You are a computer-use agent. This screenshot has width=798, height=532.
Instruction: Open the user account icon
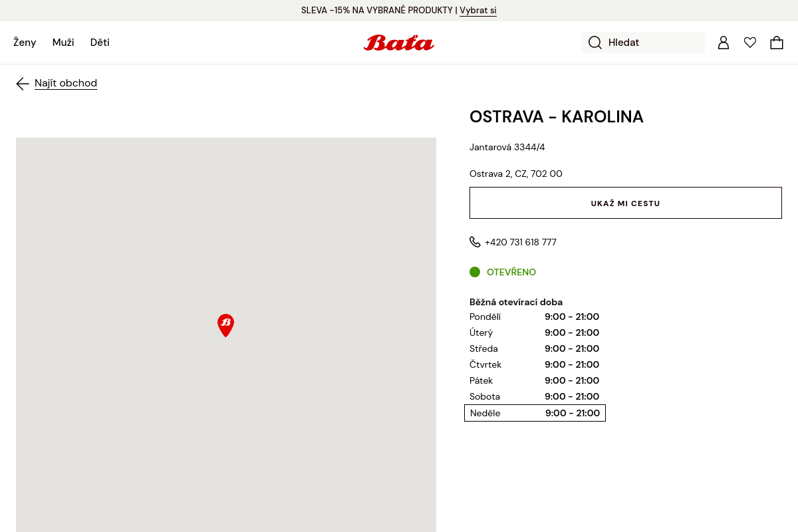click(x=724, y=43)
